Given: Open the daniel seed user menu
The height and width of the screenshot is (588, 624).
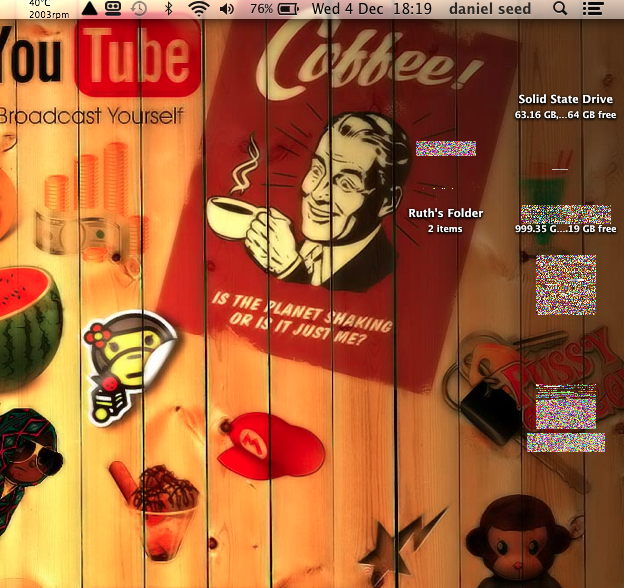Looking at the screenshot, I should pos(490,9).
